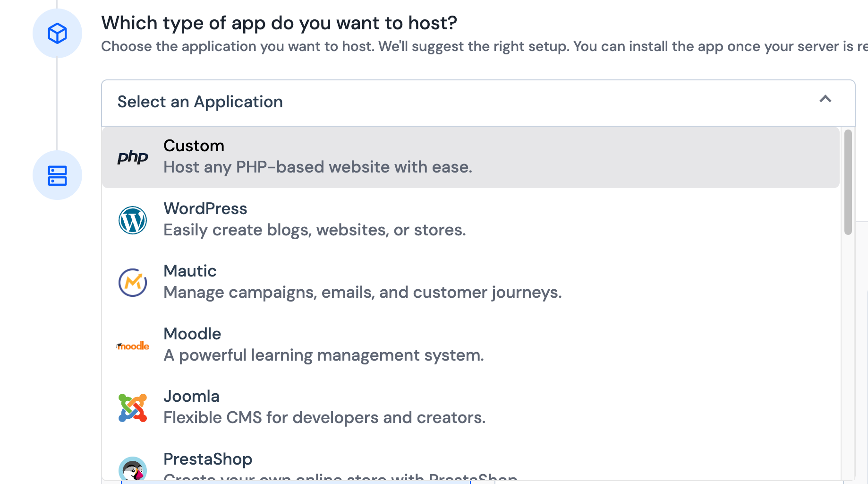Collapse the dropdown using the chevron arrow
The image size is (868, 484).
point(825,99)
